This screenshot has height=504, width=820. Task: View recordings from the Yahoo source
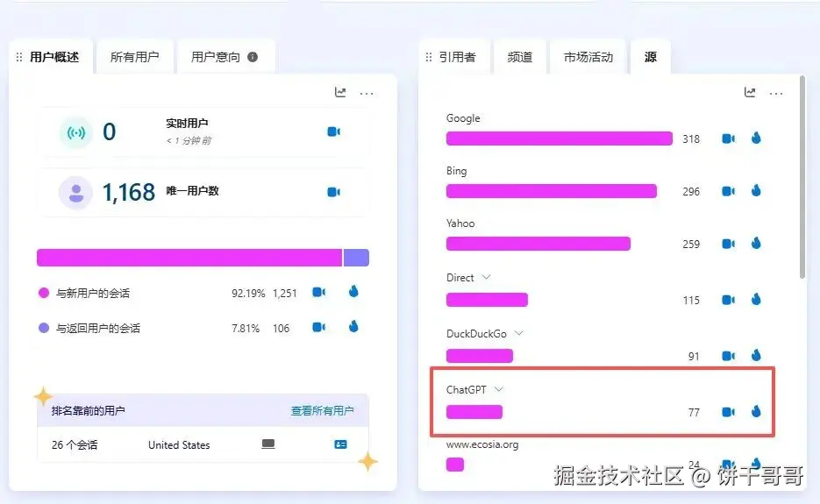(729, 244)
